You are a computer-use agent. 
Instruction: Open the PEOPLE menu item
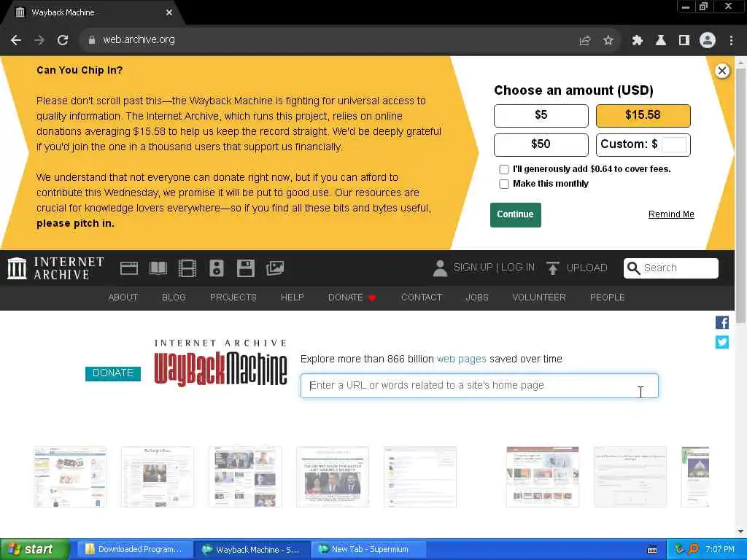[x=607, y=297]
